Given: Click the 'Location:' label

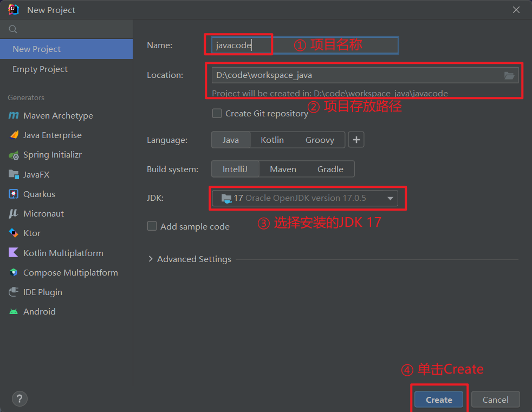Looking at the screenshot, I should (x=165, y=75).
